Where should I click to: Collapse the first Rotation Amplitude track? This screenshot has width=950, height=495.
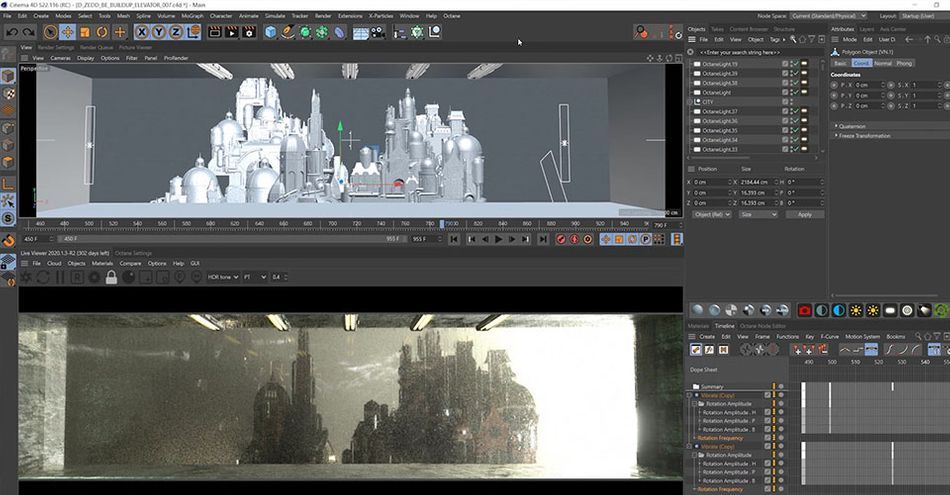695,404
